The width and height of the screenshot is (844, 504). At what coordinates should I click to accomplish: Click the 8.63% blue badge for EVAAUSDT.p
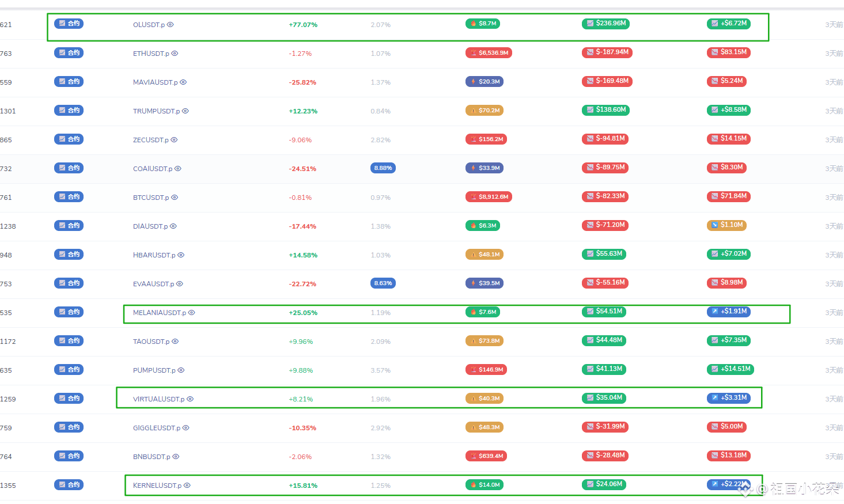point(383,283)
